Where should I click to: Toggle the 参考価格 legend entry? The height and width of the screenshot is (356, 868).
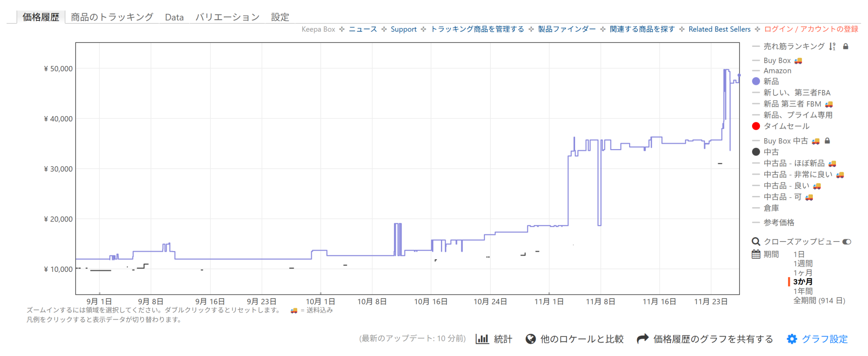click(779, 222)
